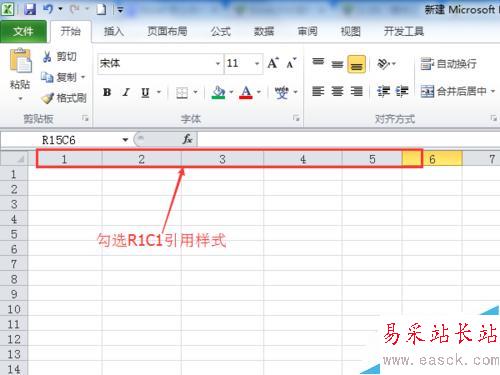Screen dimensions: 500x375
Task: Switch to the 公式 (Formulas) ribbon tab
Action: click(221, 32)
